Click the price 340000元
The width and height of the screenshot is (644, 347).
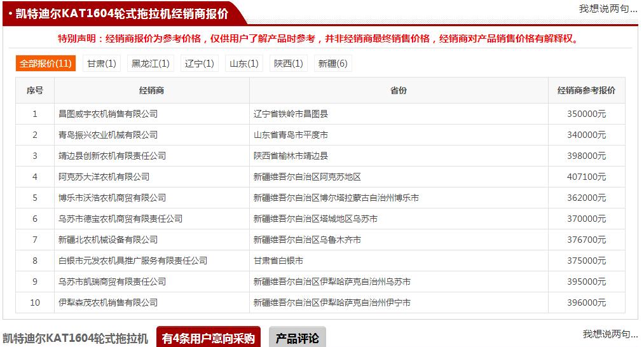tap(587, 135)
